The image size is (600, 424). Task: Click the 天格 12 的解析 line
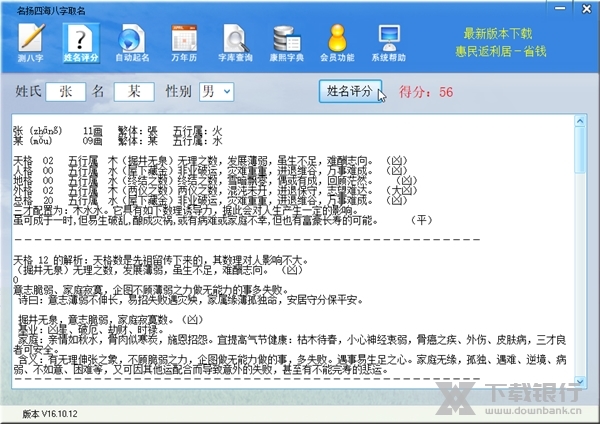tap(161, 261)
